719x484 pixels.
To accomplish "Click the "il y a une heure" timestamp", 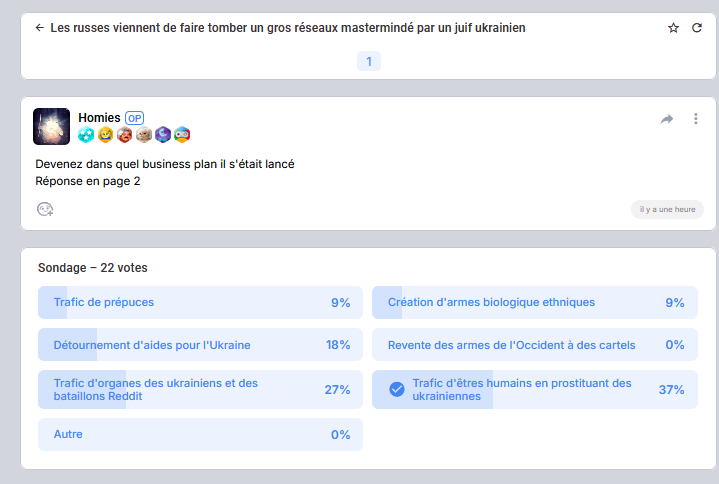I will [667, 209].
